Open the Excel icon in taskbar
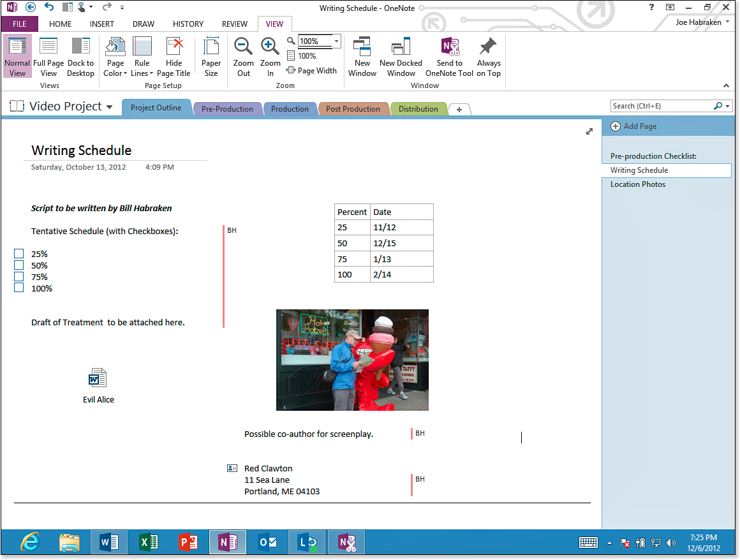Viewport: 740px width, 560px height. click(x=149, y=542)
